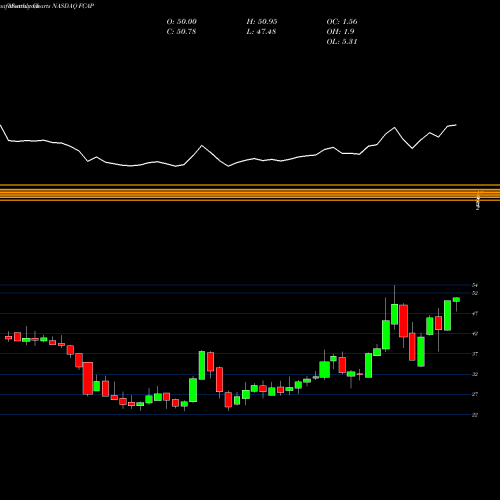Select the OH: 1.9 reading
This screenshot has height=500, width=500.
pos(340,32)
